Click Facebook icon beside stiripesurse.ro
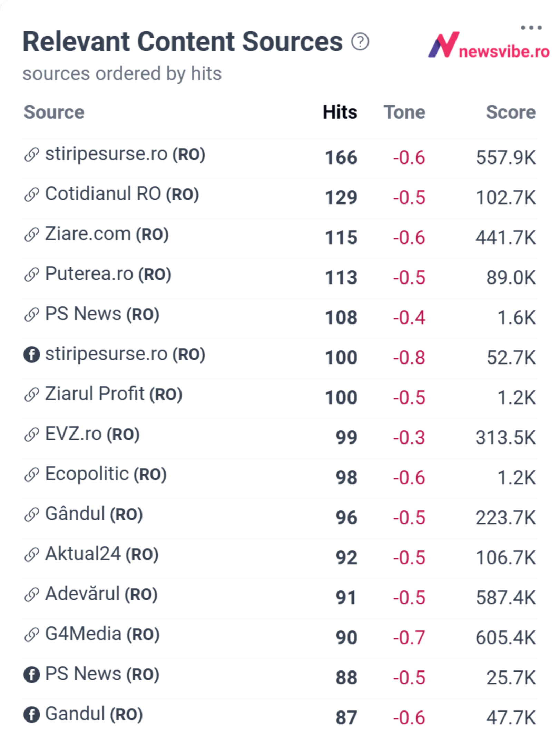 [x=31, y=354]
